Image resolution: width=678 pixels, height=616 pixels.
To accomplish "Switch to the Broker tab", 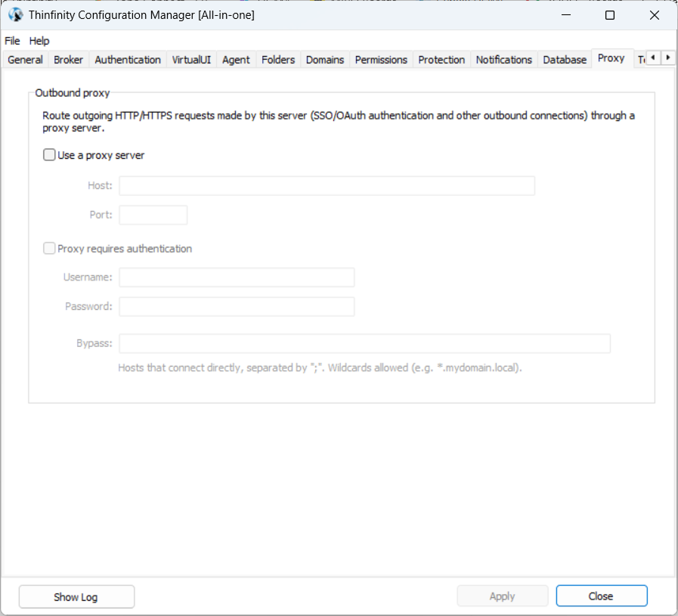I will click(x=68, y=60).
